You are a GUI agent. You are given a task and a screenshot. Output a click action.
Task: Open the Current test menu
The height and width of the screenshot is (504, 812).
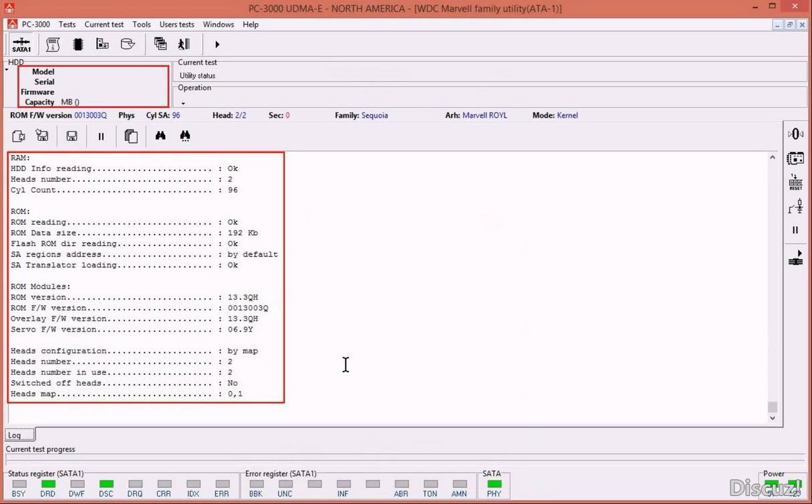click(x=104, y=24)
